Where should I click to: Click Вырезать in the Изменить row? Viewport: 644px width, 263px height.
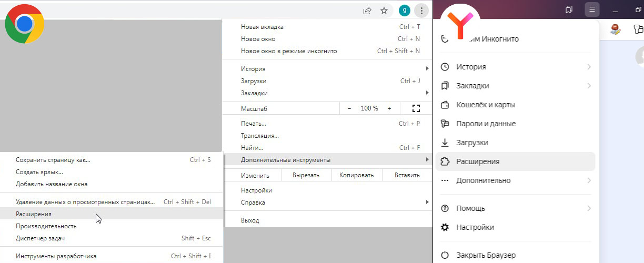click(306, 176)
